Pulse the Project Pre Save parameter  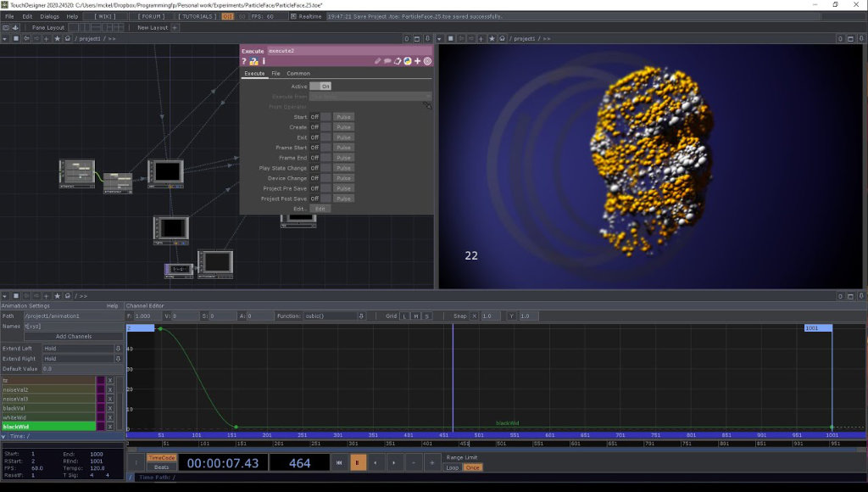pos(343,188)
